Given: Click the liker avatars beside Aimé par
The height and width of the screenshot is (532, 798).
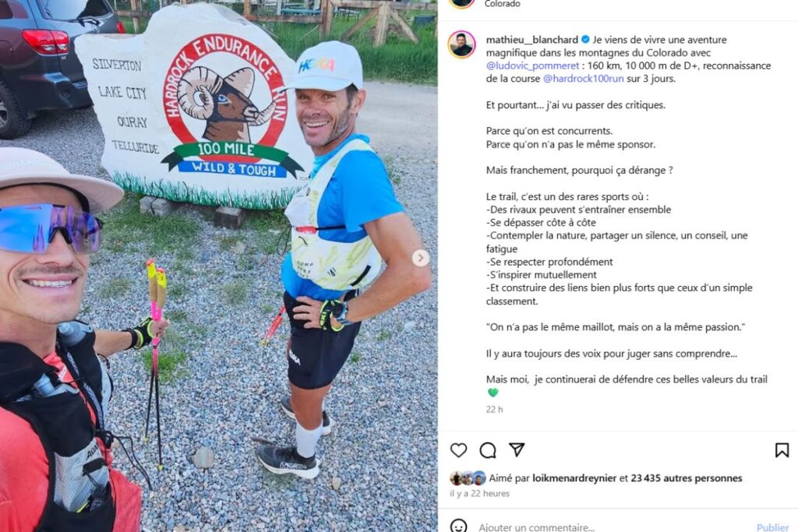Looking at the screenshot, I should pyautogui.click(x=468, y=478).
